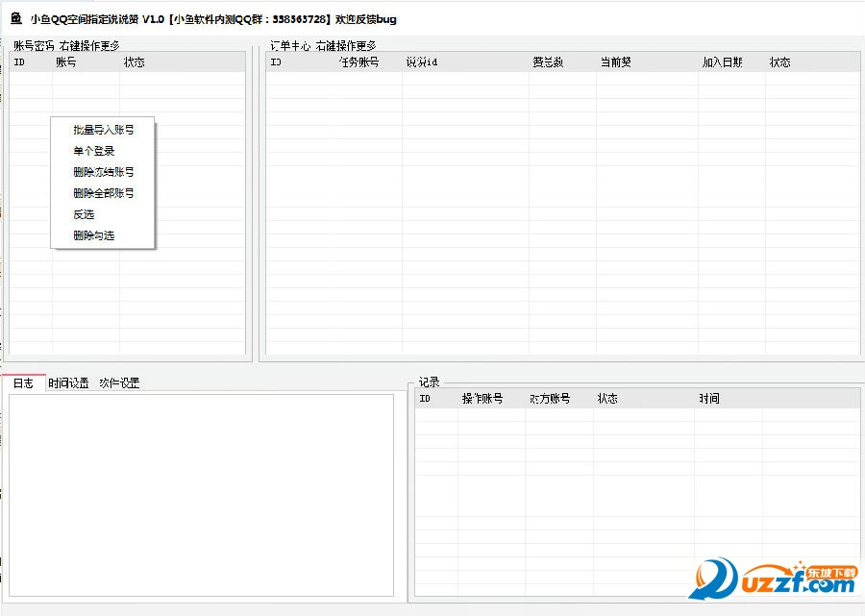
Task: Click the 订单中心 右键操作更多 group label
Action: click(323, 46)
